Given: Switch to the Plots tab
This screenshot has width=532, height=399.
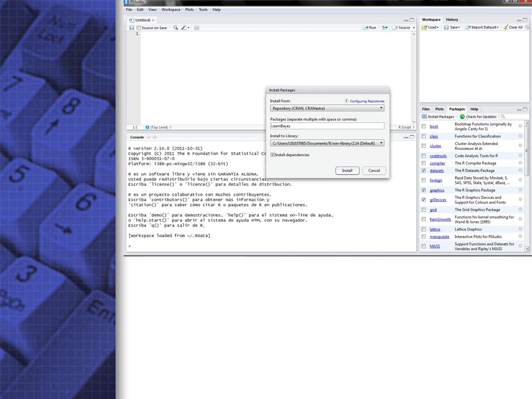Looking at the screenshot, I should click(439, 109).
